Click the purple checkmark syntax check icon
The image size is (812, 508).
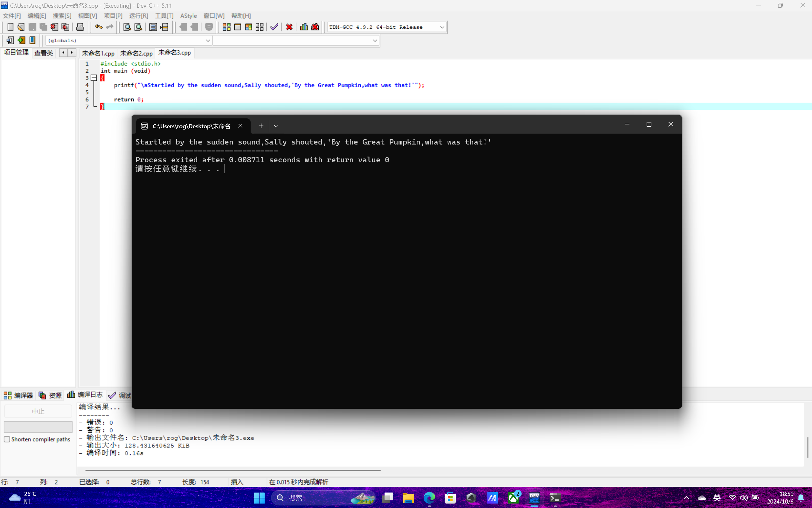tap(274, 27)
